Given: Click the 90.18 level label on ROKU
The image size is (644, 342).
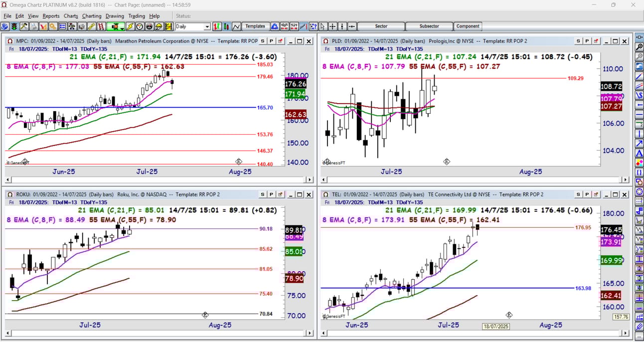Looking at the screenshot, I should [266, 229].
